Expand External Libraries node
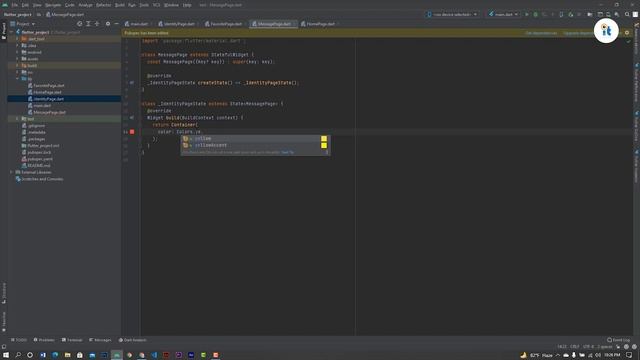This screenshot has height=360, width=640. coord(12,172)
